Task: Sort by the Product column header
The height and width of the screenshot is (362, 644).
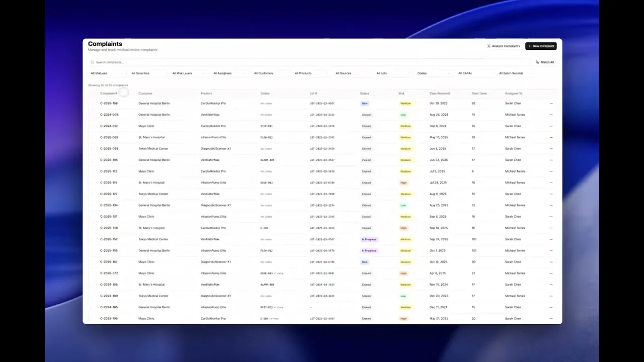Action: (x=206, y=94)
